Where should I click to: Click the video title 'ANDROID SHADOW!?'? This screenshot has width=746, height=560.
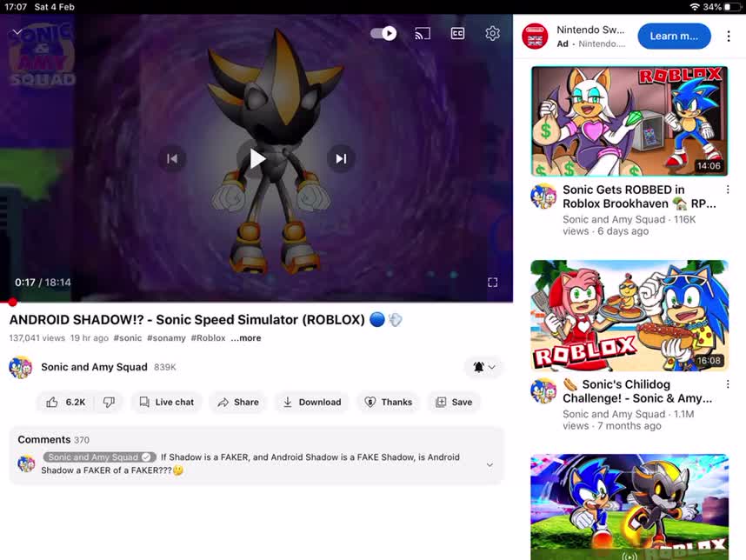[x=205, y=320]
